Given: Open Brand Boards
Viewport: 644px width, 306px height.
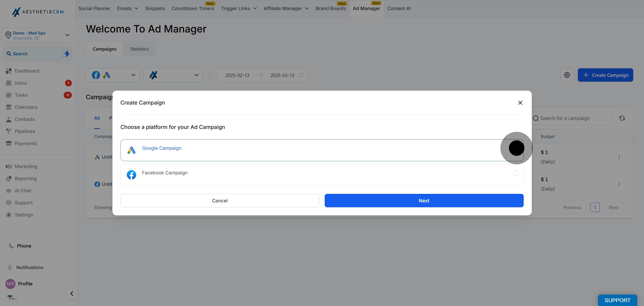Looking at the screenshot, I should (330, 8).
